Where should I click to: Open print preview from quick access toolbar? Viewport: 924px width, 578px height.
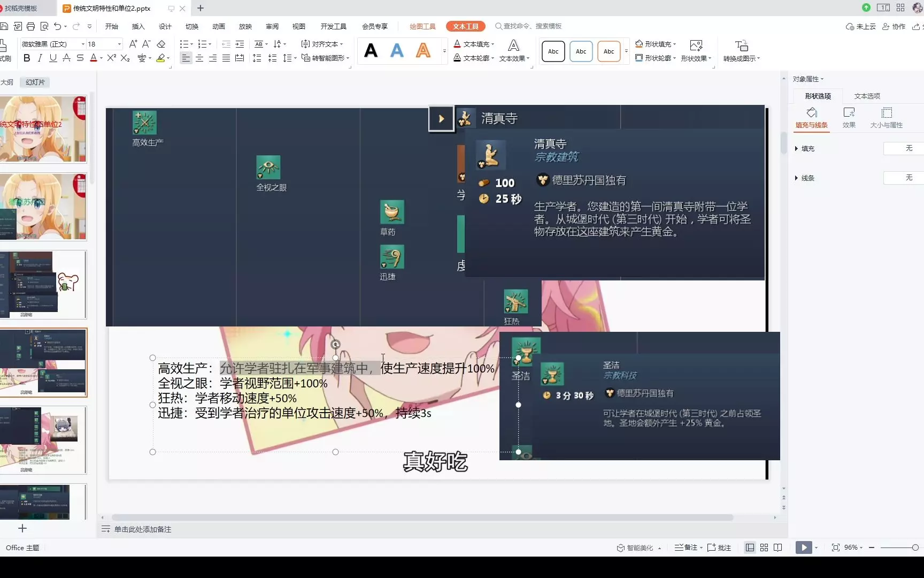[44, 26]
